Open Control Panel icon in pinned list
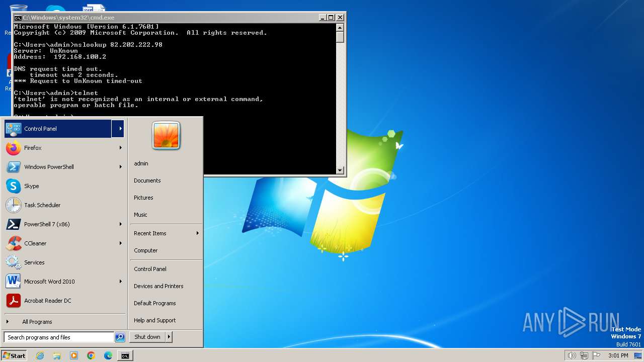The image size is (644, 362). click(13, 129)
